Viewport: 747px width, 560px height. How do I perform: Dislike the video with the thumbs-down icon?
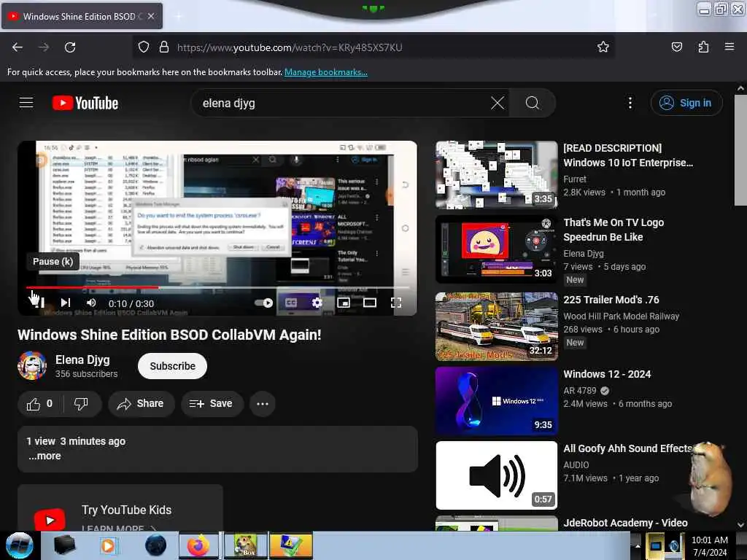(x=82, y=404)
